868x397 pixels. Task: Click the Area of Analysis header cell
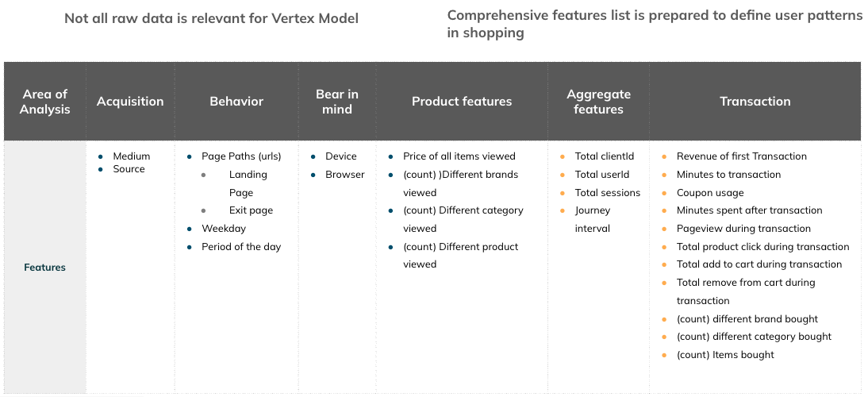[x=45, y=102]
